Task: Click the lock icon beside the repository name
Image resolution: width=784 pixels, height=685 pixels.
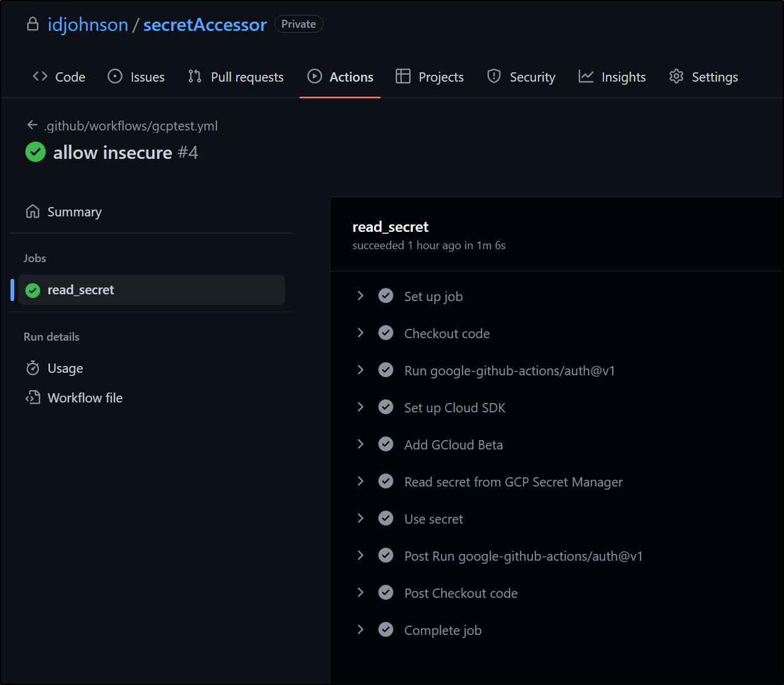Action: pos(33,24)
